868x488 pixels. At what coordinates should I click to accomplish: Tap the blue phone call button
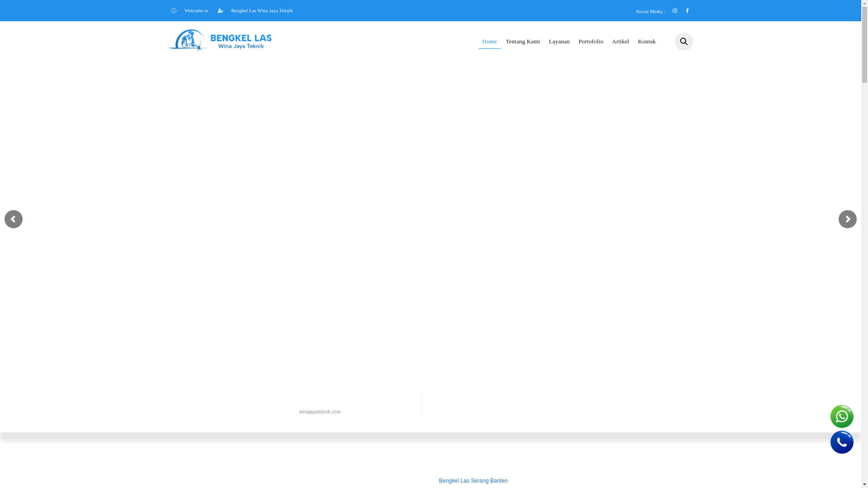(x=842, y=442)
